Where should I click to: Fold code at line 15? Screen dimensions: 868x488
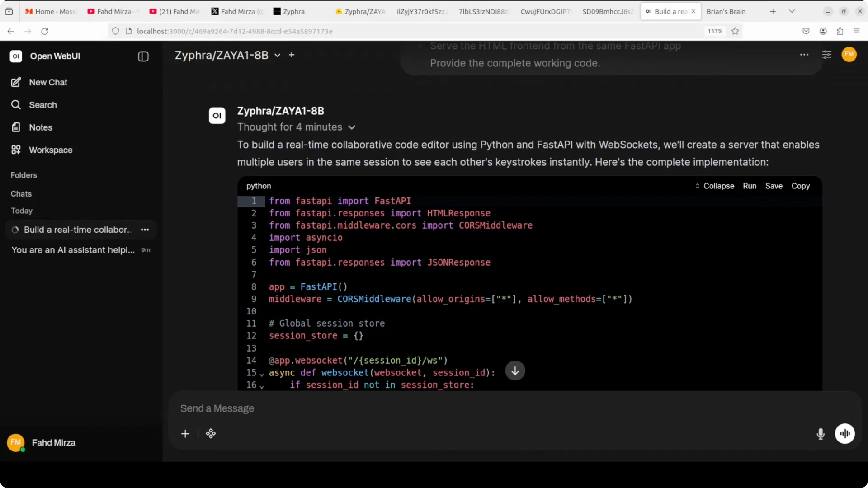coord(262,374)
